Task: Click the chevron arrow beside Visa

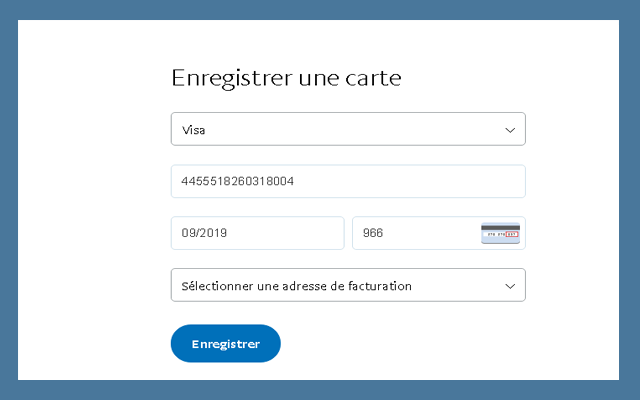Action: point(510,130)
